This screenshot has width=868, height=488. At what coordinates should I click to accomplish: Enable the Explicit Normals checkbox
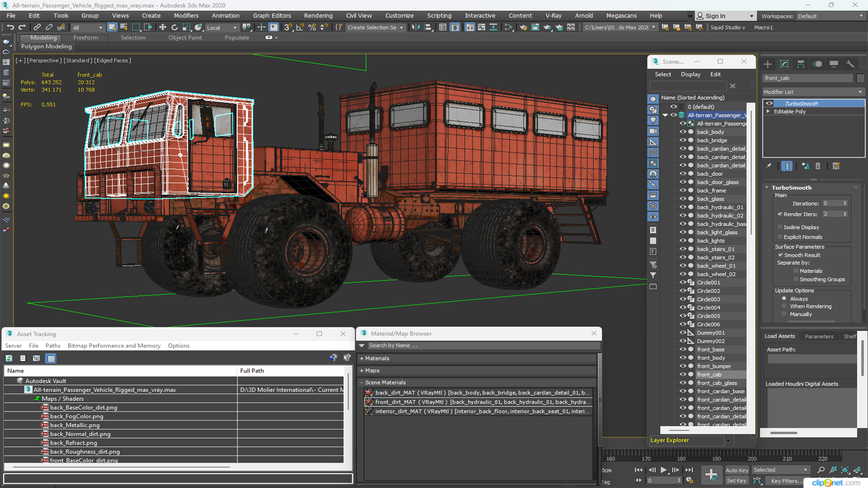780,237
